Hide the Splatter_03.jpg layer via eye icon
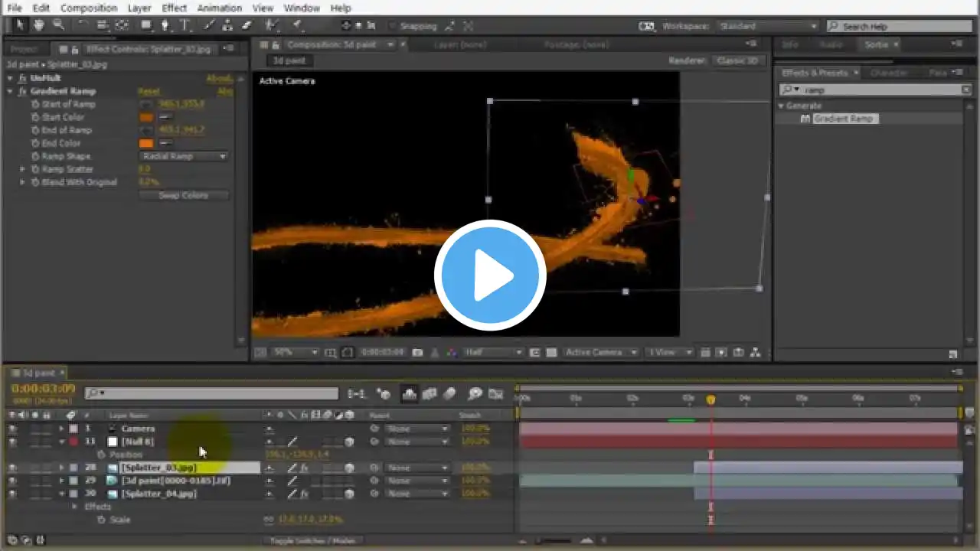The width and height of the screenshot is (980, 551). (x=12, y=468)
